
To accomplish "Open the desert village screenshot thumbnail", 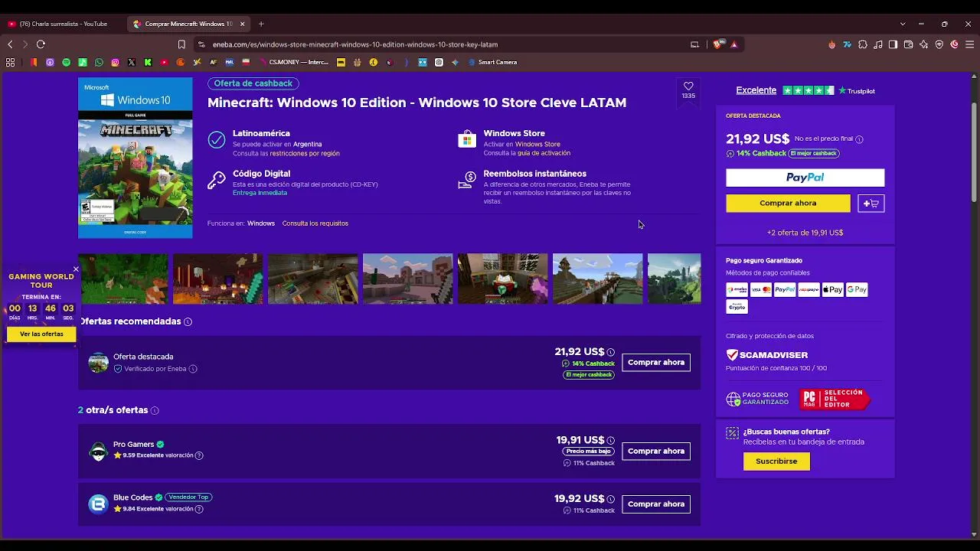I will tap(407, 279).
